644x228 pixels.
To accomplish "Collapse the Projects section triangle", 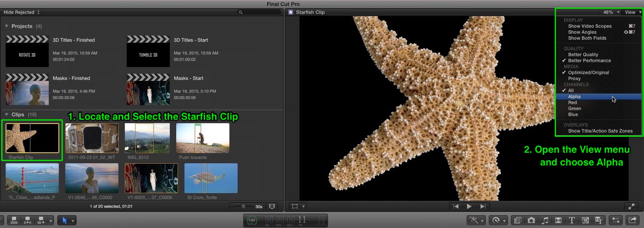I will 6,26.
